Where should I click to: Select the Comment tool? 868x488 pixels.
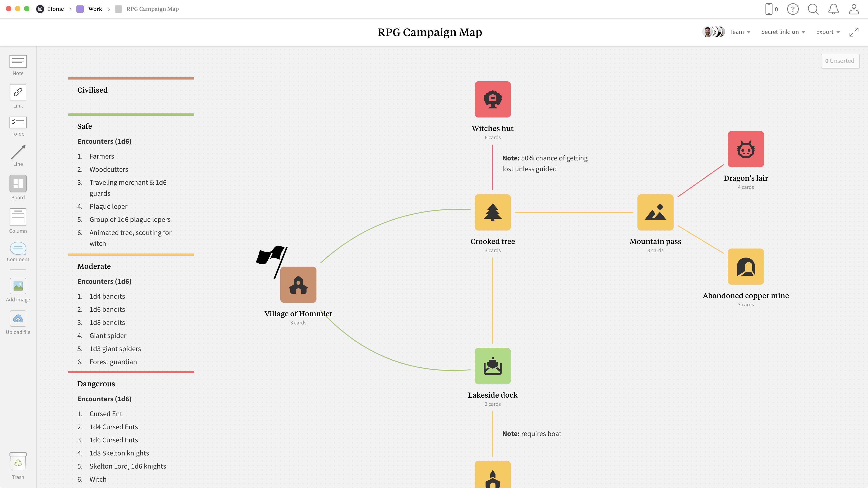tap(18, 249)
